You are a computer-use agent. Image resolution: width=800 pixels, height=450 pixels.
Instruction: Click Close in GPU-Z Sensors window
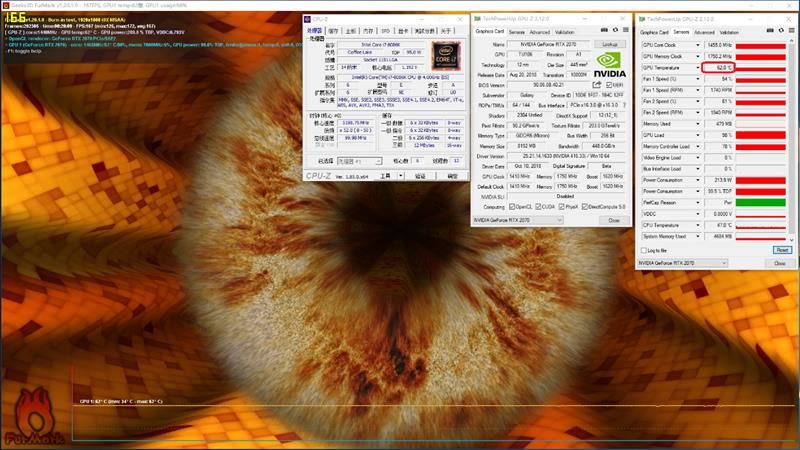779,263
